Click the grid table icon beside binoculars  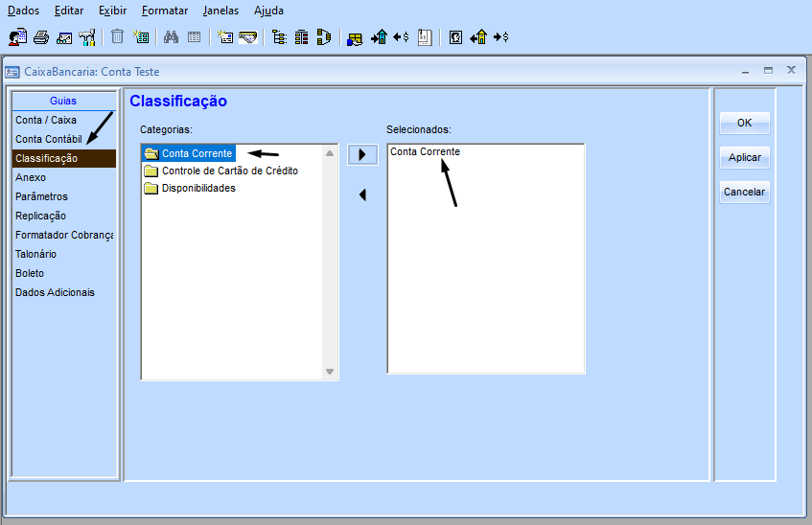point(194,37)
